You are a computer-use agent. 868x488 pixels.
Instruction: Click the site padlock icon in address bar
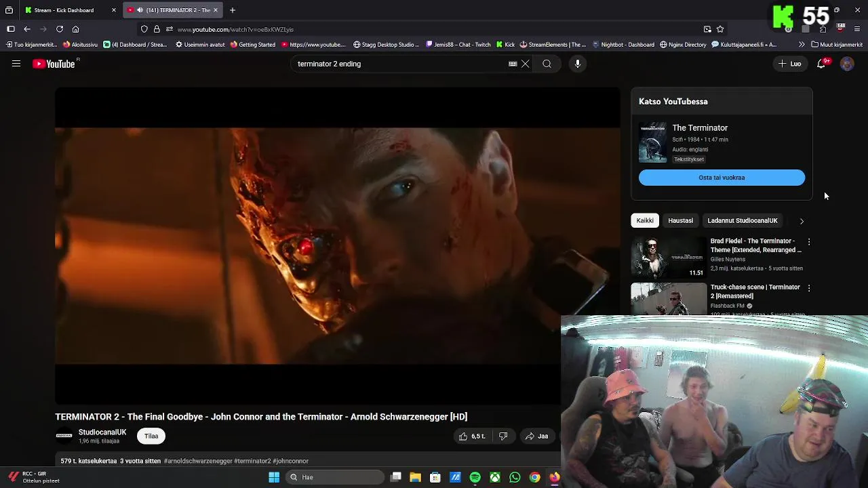[x=157, y=29]
